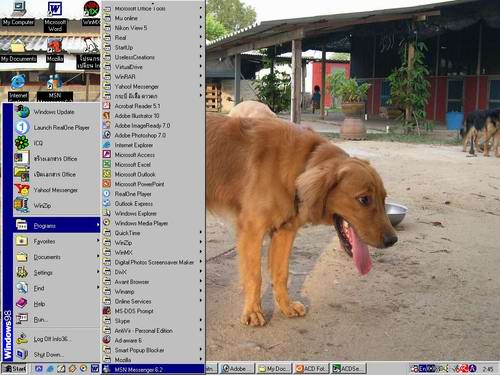The width and height of the screenshot is (500, 375).
Task: Choose Shut Down in Start menu
Action: click(57, 354)
